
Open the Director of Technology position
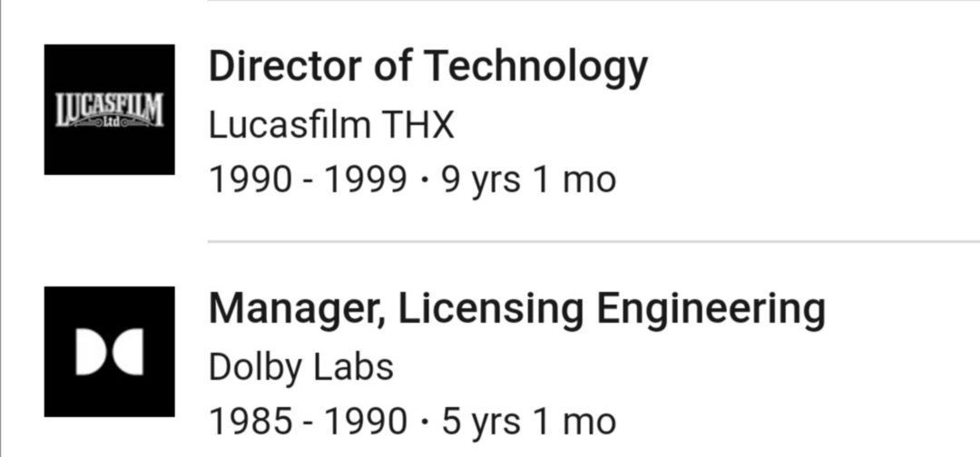point(427,67)
